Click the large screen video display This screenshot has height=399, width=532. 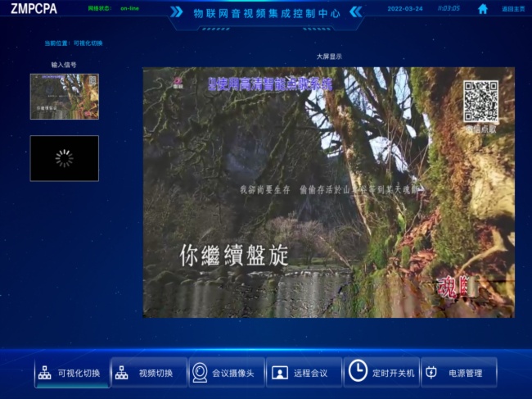point(328,193)
